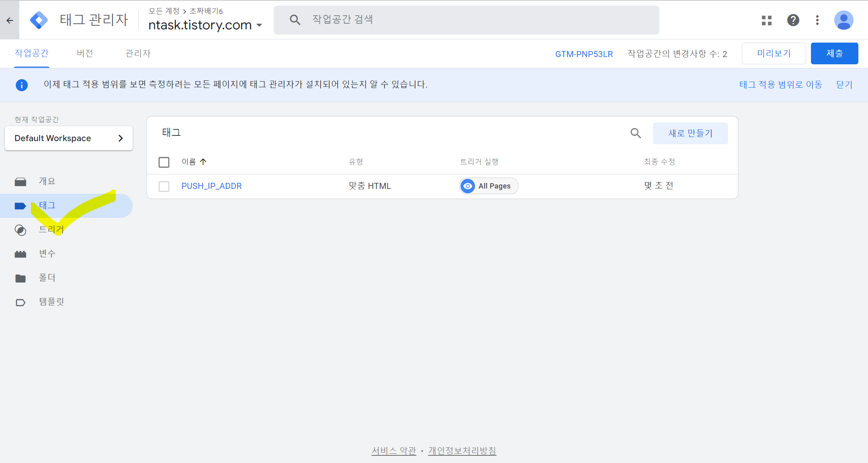Toggle the select-all tags checkbox
The height and width of the screenshot is (463, 868).
coord(164,162)
